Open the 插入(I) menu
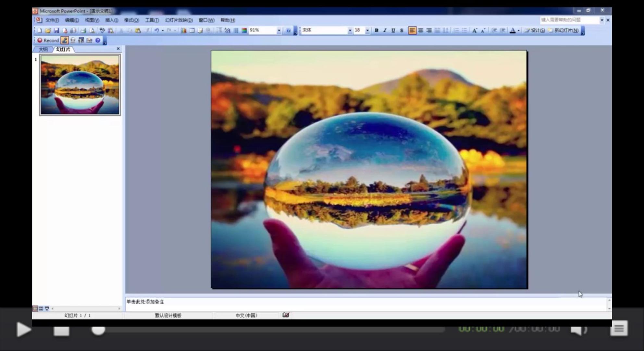This screenshot has height=351, width=644. [112, 20]
